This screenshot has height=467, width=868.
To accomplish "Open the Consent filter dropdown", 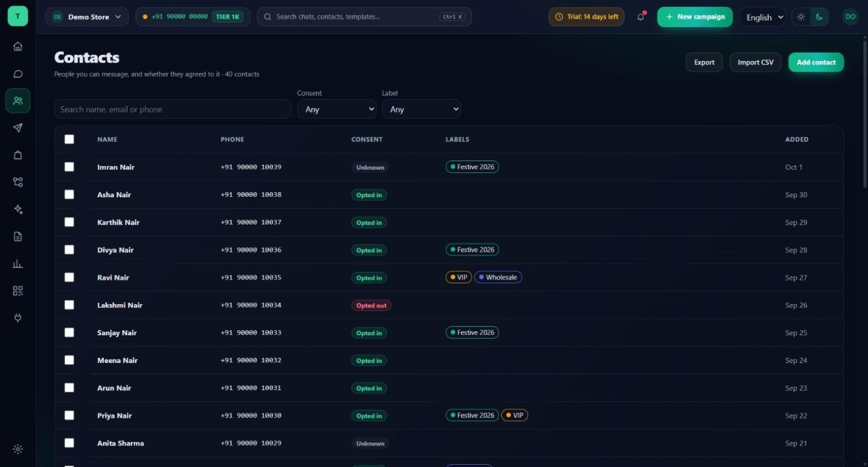I will 337,109.
